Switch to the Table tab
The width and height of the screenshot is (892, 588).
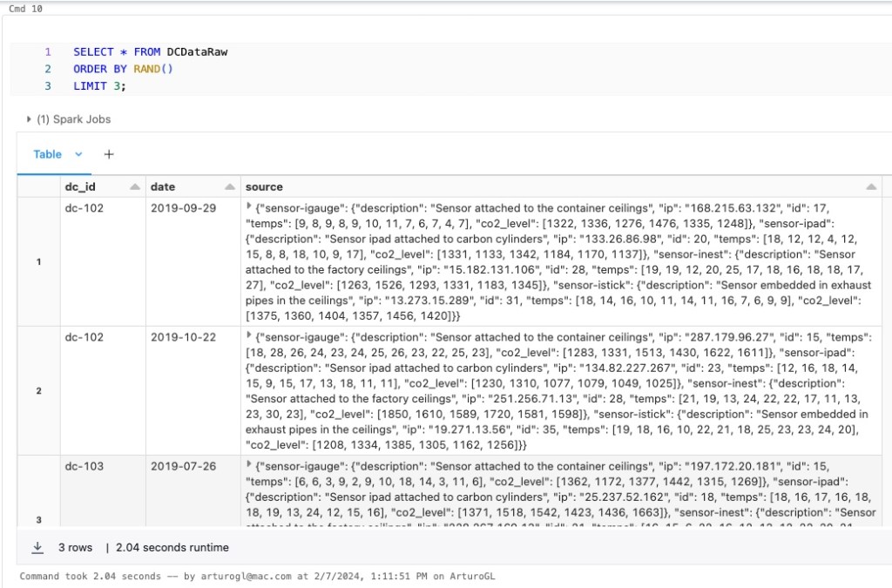(x=48, y=154)
